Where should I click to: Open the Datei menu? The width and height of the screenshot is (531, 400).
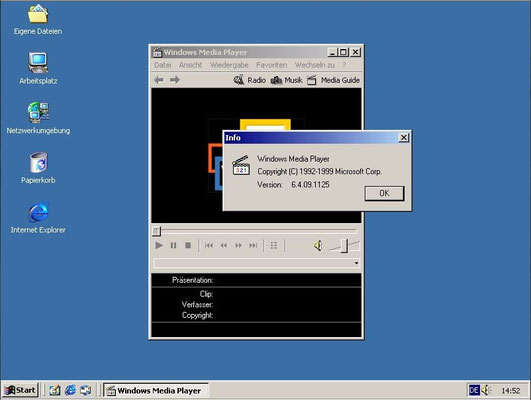[163, 65]
